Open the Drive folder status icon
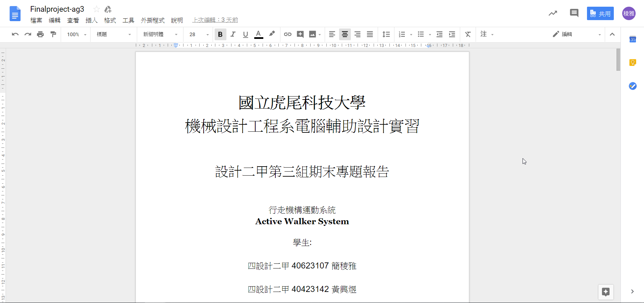Viewport: 644px width, 303px height. (x=108, y=9)
